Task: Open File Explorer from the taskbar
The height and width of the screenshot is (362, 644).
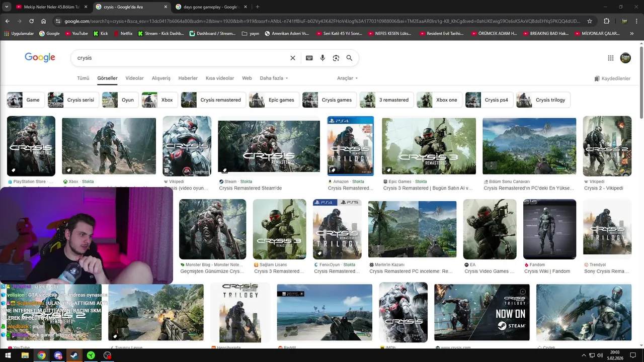Action: pos(25,355)
